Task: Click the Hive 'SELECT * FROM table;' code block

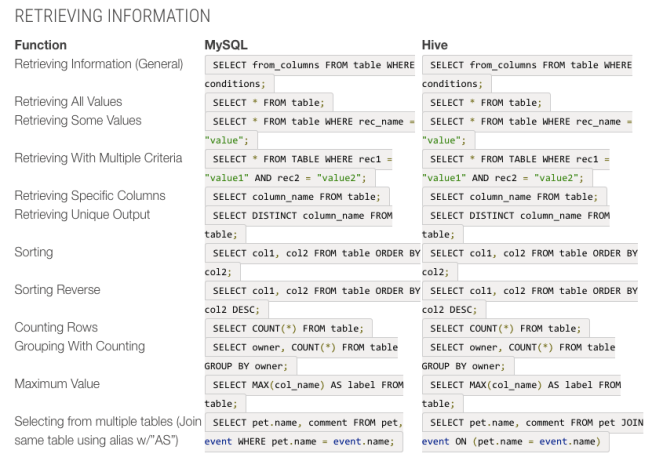Action: pyautogui.click(x=486, y=103)
